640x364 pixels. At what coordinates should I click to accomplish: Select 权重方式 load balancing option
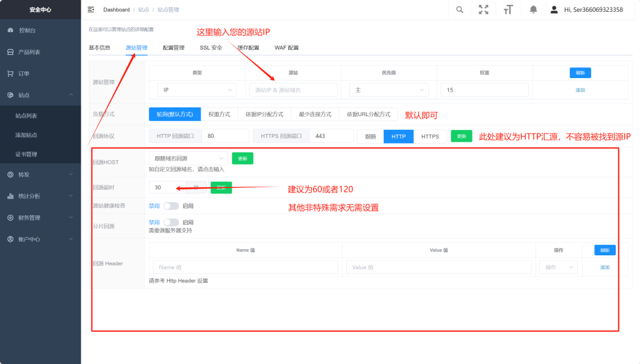click(219, 114)
